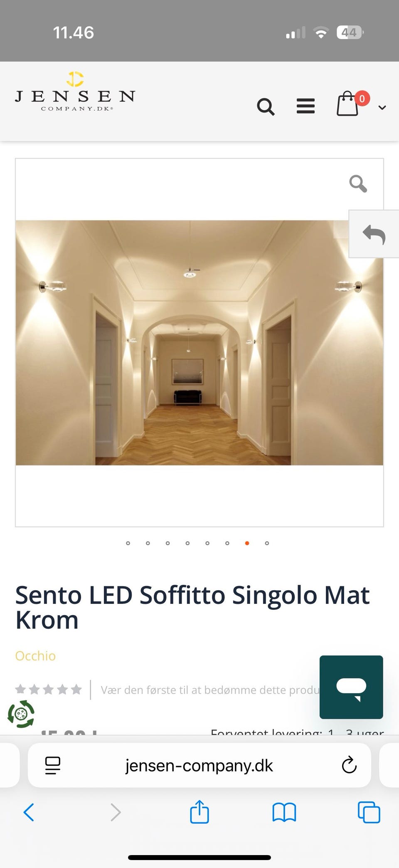The height and width of the screenshot is (868, 399).
Task: Tap the review prompt link 'Vær den første til at bedømme'
Action: (210, 690)
